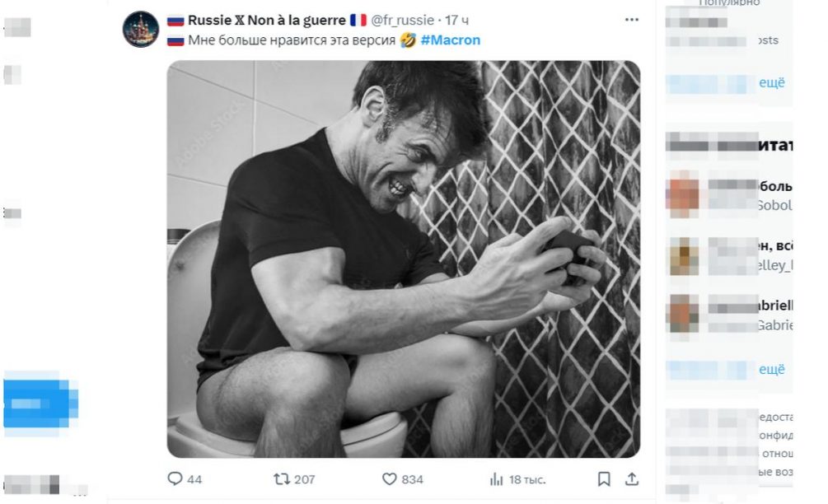Open the @fr_russie handle

(x=404, y=20)
